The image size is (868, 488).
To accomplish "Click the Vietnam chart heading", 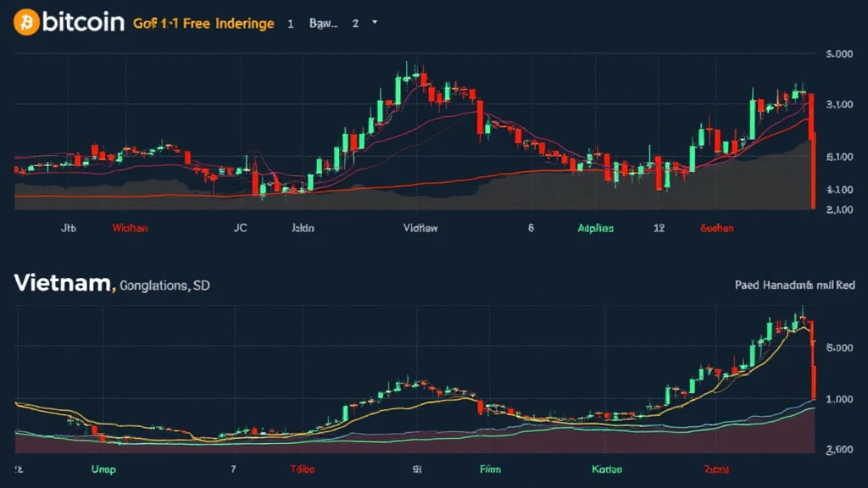I will [63, 283].
